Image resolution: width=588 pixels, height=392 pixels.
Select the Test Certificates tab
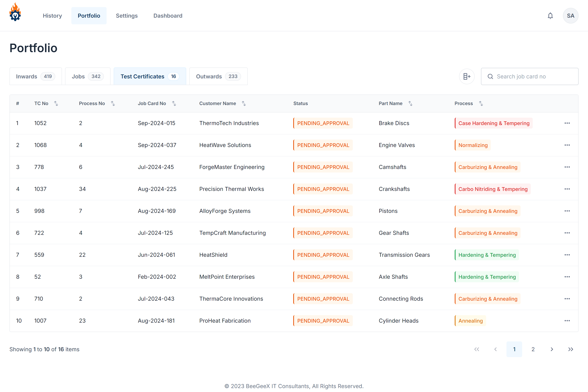pos(150,76)
